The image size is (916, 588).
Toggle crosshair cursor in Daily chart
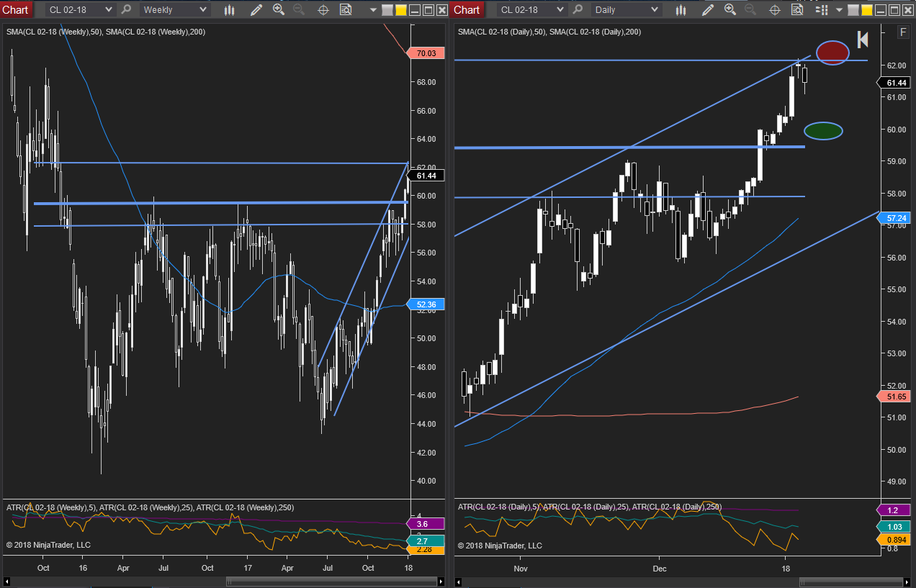pyautogui.click(x=775, y=10)
